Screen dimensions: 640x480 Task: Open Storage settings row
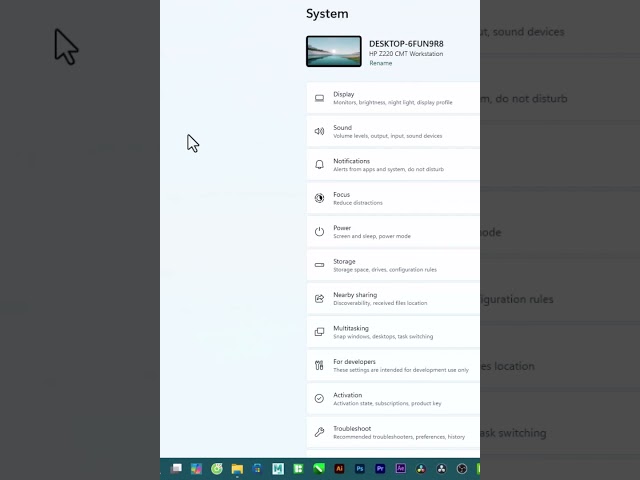coord(393,265)
